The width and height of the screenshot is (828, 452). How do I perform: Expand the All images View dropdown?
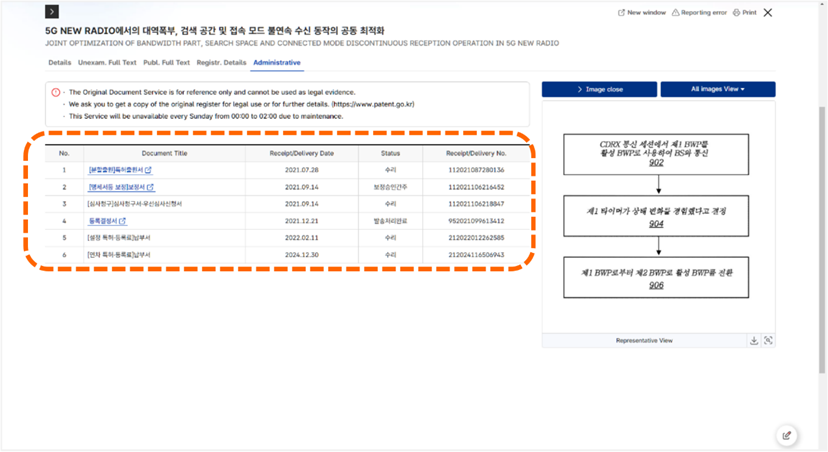click(717, 89)
